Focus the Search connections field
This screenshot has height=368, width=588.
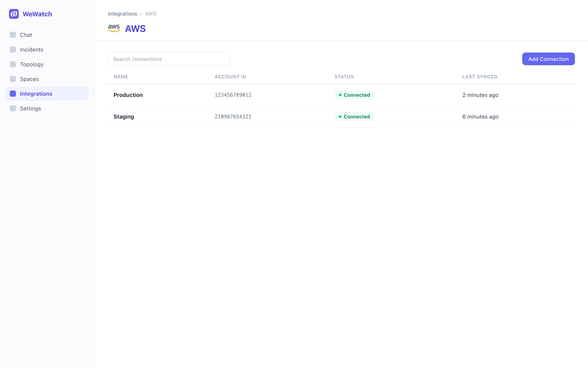coord(169,59)
